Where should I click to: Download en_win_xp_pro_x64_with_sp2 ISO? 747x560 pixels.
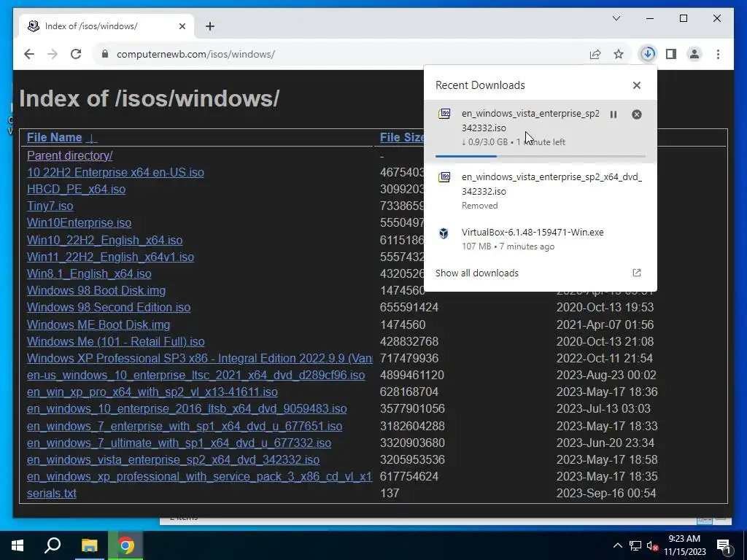pyautogui.click(x=152, y=392)
